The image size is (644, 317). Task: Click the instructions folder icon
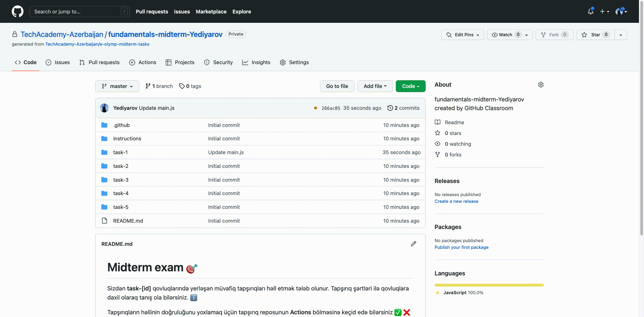point(104,138)
